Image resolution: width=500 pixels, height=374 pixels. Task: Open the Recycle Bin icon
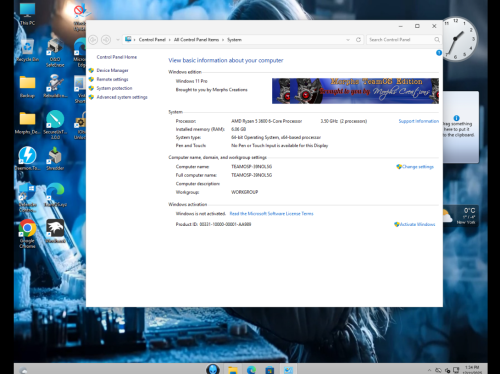[x=27, y=50]
